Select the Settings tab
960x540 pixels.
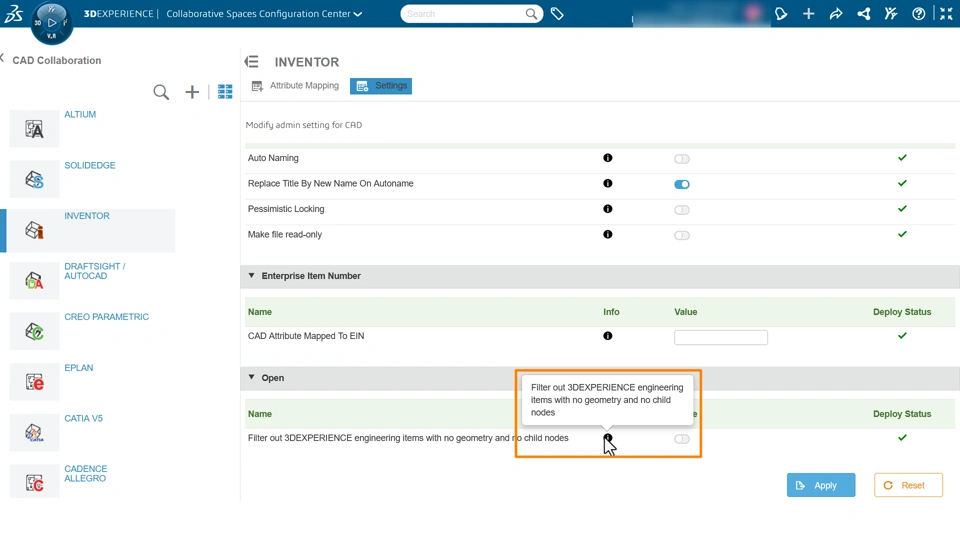pos(381,86)
